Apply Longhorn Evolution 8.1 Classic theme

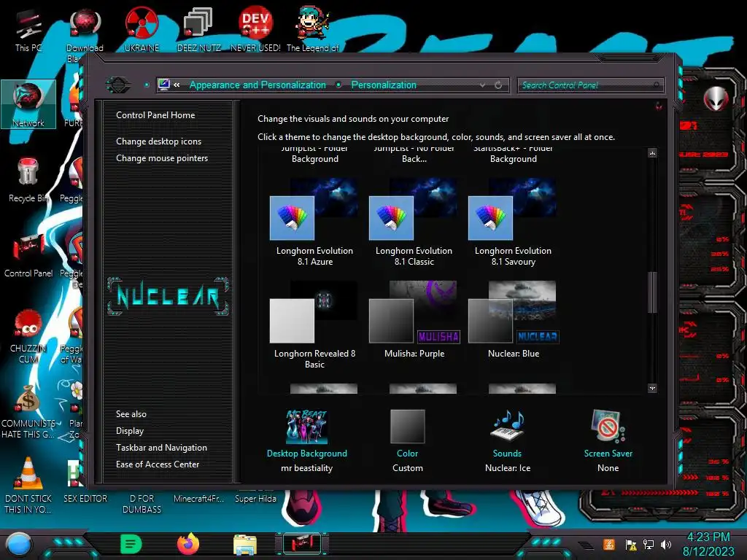coord(414,223)
